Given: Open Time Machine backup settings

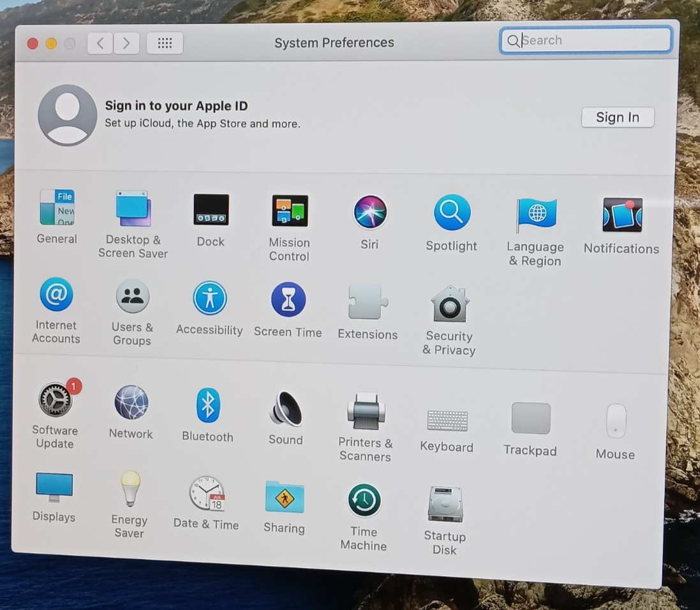Looking at the screenshot, I should point(363,500).
